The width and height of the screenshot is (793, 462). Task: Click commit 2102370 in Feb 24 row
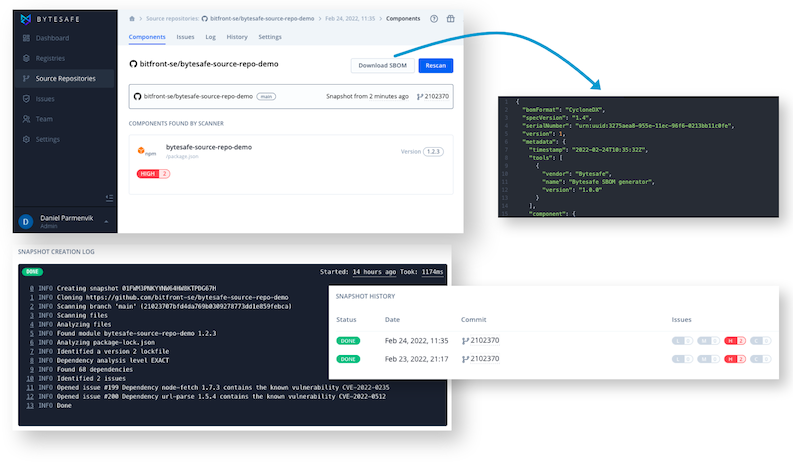(480, 341)
